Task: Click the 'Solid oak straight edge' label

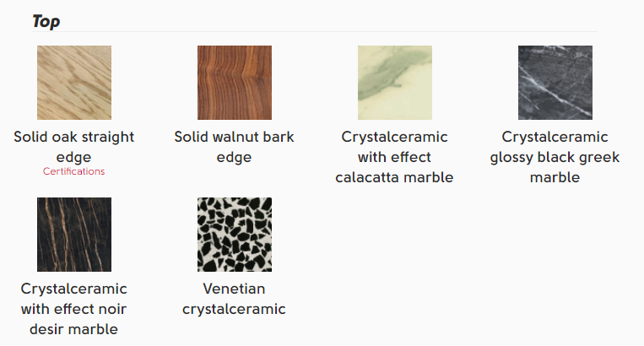Action: click(x=74, y=147)
